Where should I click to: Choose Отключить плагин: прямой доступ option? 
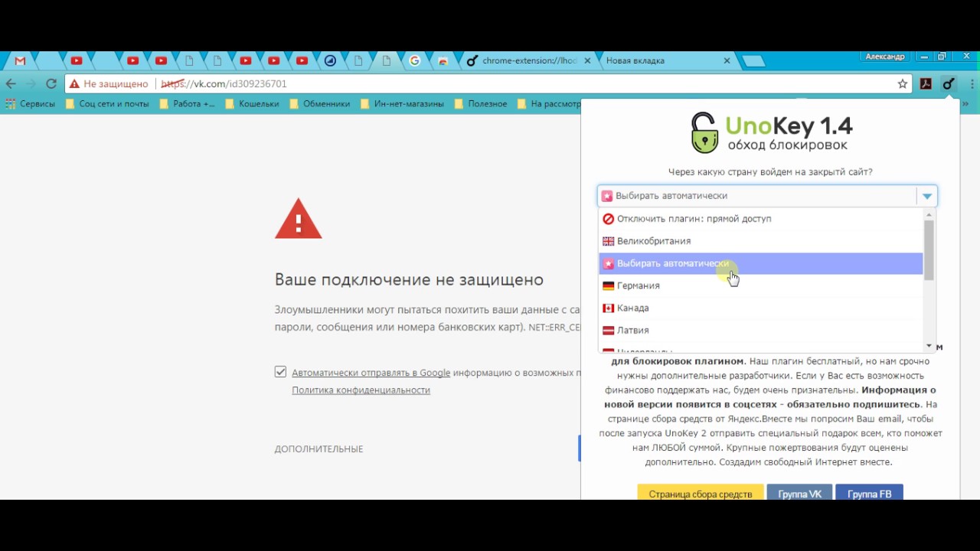coord(761,219)
